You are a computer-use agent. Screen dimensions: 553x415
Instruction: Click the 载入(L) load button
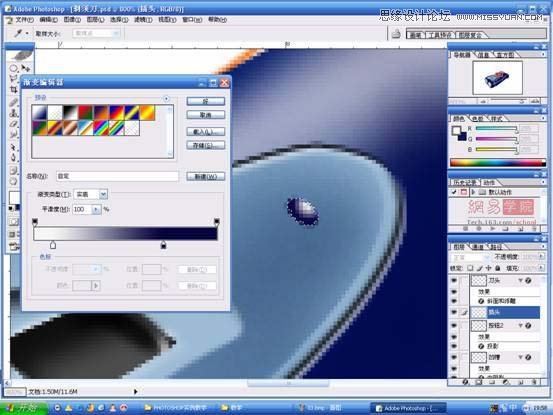click(x=206, y=132)
